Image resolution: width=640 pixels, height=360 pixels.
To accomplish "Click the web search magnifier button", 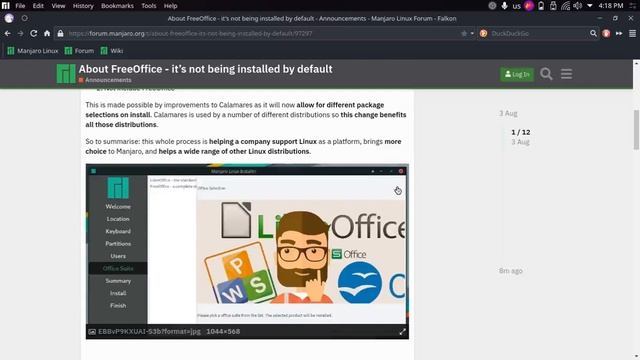I will click(x=593, y=33).
